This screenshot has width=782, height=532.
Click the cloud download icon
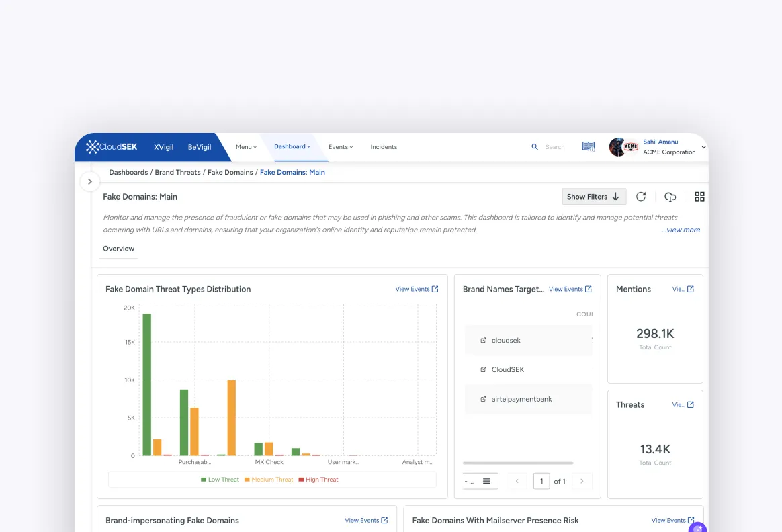(670, 197)
